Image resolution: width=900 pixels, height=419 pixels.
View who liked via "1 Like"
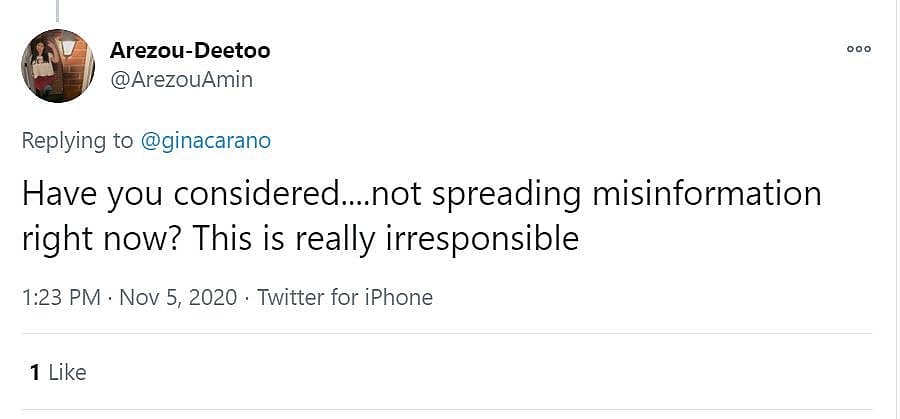coord(58,373)
